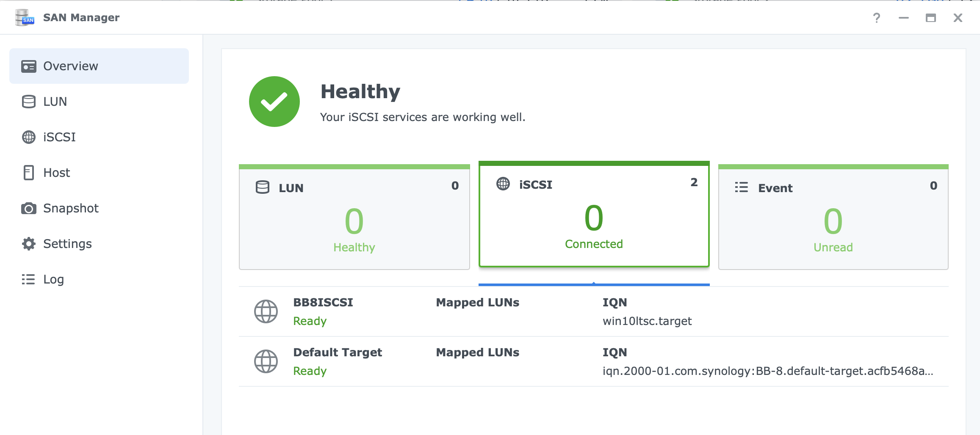Image resolution: width=980 pixels, height=435 pixels.
Task: Select the BB8ISCSI target name
Action: click(x=323, y=303)
